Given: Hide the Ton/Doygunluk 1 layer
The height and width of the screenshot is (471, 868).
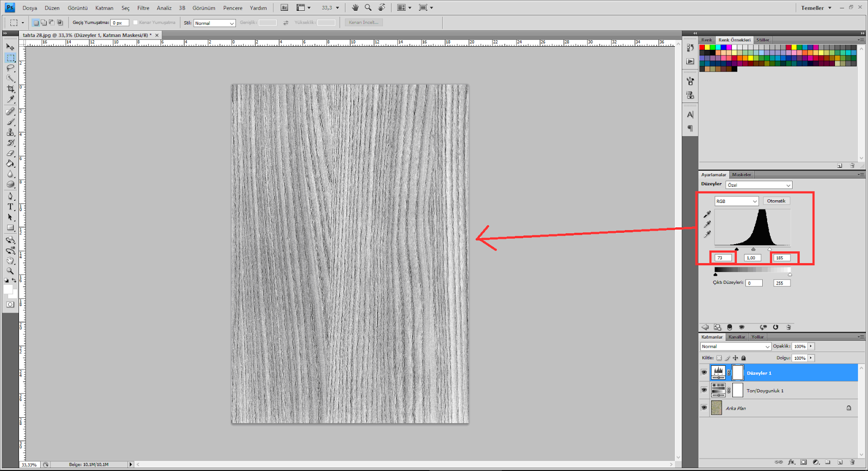Looking at the screenshot, I should 704,390.
